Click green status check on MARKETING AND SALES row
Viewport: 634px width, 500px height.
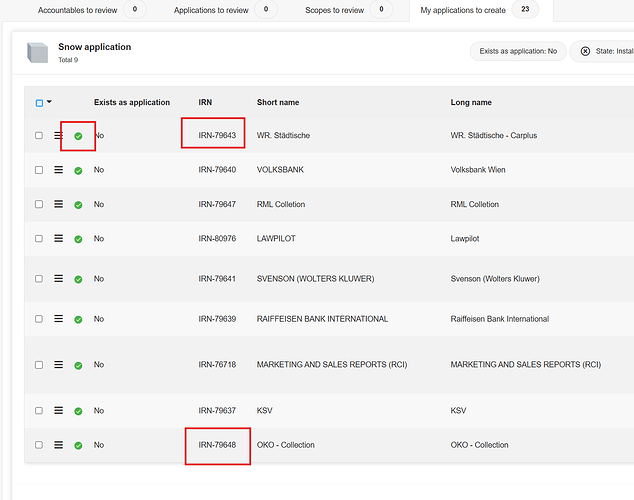(78, 365)
